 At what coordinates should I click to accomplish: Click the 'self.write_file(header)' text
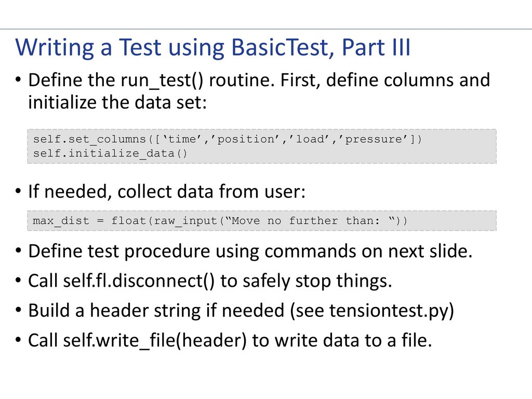pos(155,340)
